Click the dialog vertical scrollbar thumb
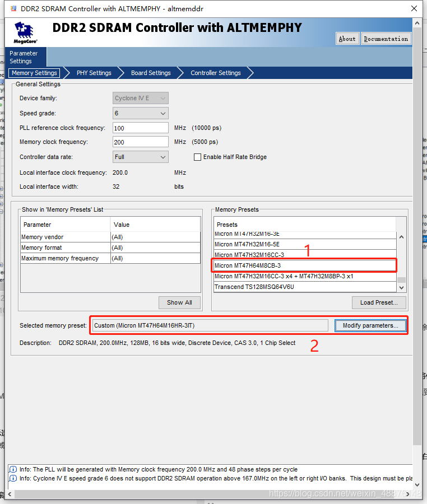Viewport: 427px width, 504px height. tap(417, 236)
